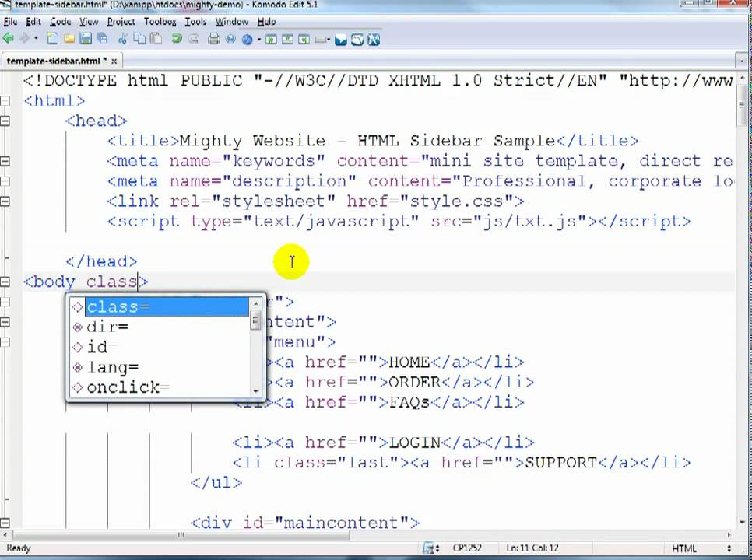The image size is (752, 560).
Task: Open the File menu
Action: pos(10,22)
